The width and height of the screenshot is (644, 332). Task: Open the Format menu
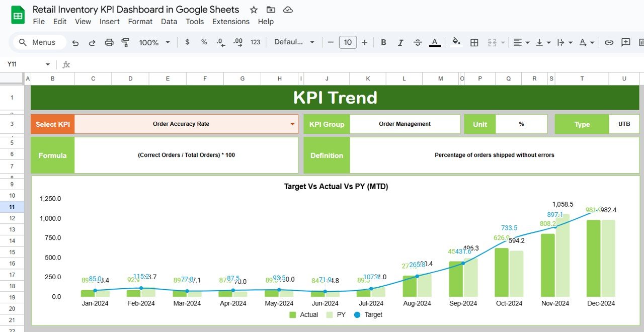[140, 22]
